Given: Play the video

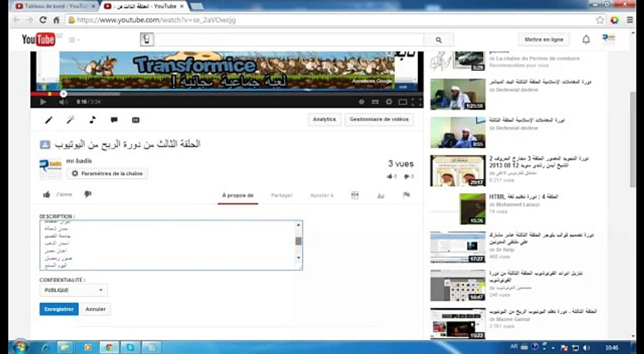Looking at the screenshot, I should [x=43, y=102].
